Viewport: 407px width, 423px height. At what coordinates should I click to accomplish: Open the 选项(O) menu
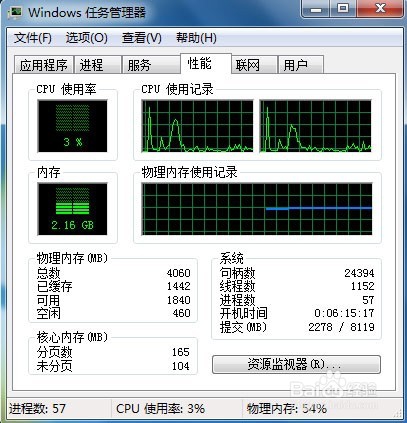[86, 38]
